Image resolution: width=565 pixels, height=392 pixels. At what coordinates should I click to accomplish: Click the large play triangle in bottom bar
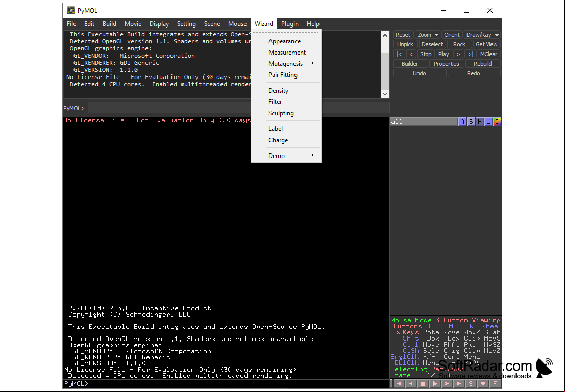[434, 384]
